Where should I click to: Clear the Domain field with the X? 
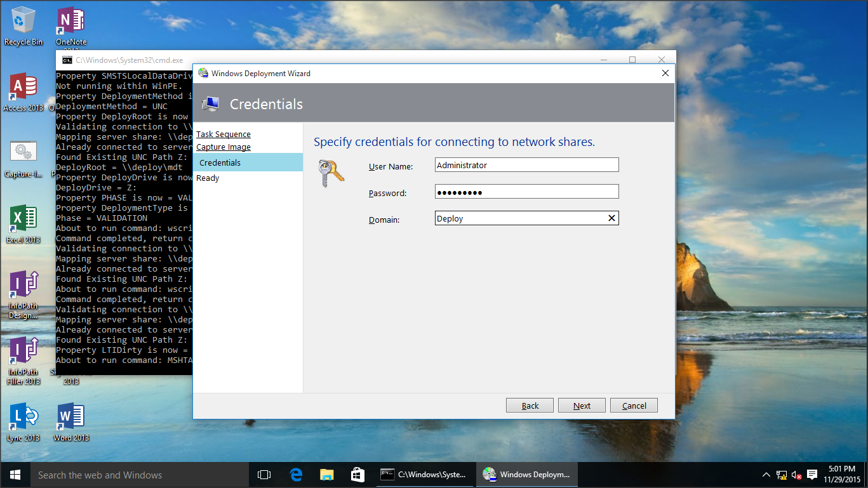pos(611,218)
